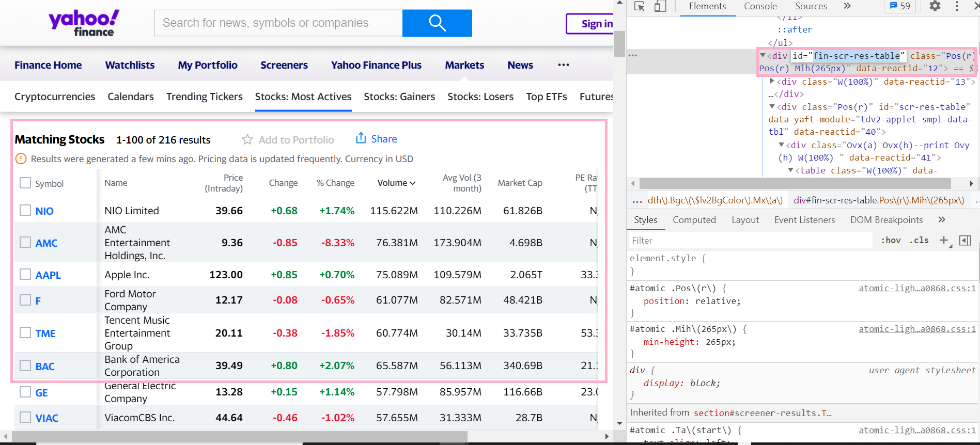This screenshot has height=445, width=980.
Task: Open the AAPL ticker link
Action: tap(48, 275)
